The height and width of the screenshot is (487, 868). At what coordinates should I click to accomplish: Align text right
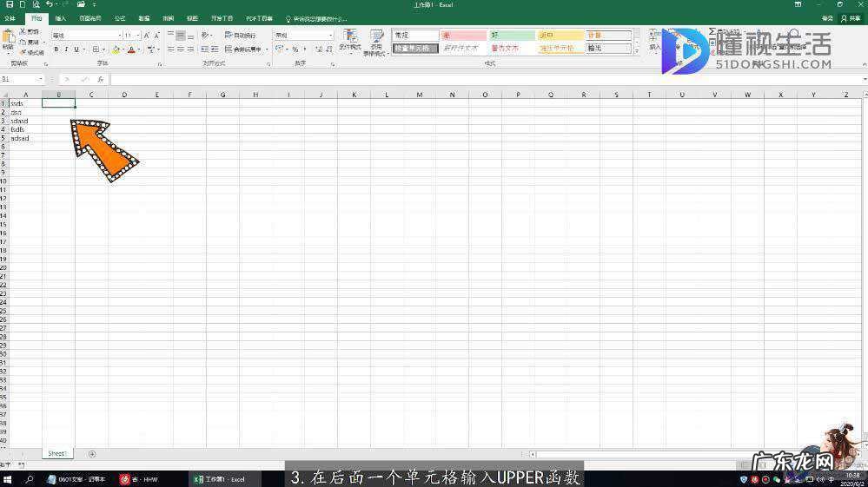(190, 49)
